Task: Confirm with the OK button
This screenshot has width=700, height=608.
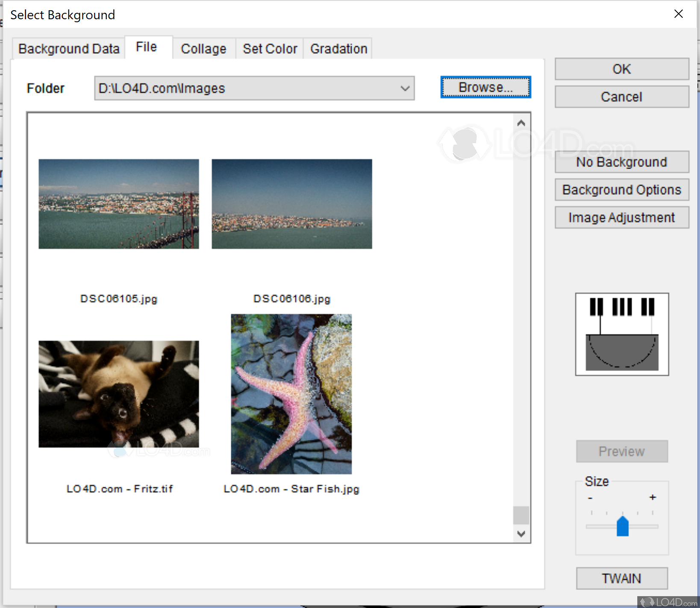Action: click(621, 69)
